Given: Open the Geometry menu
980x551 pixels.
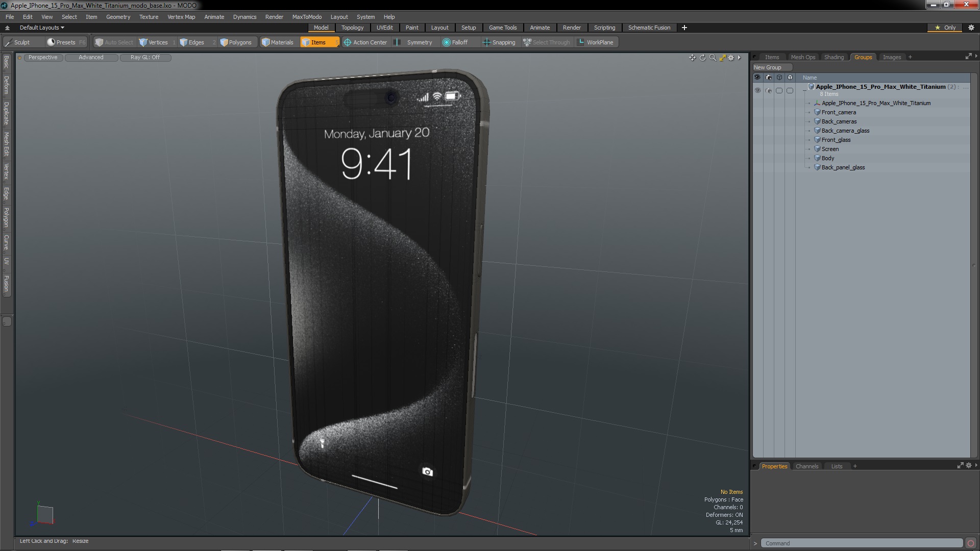Looking at the screenshot, I should pos(118,17).
